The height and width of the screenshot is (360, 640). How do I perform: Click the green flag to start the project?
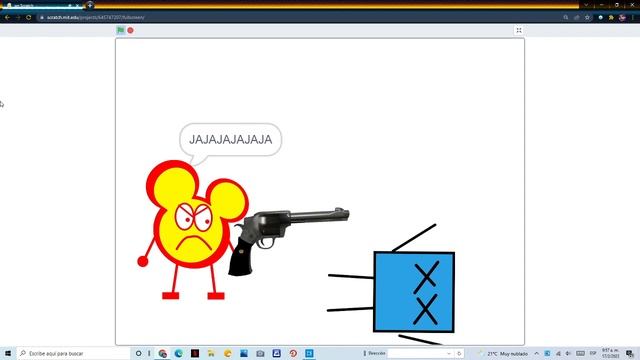click(120, 30)
